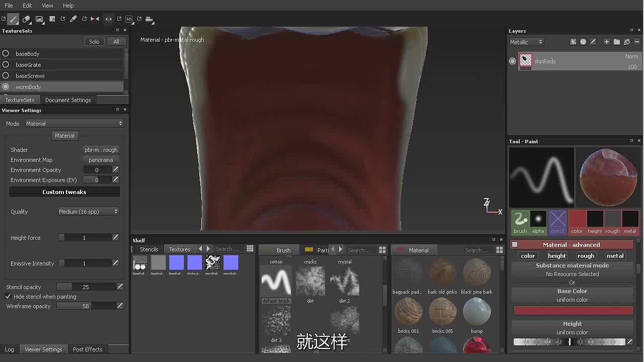Screen dimensions: 644x362
Task: Toggle the color channel button
Action: 528,256
